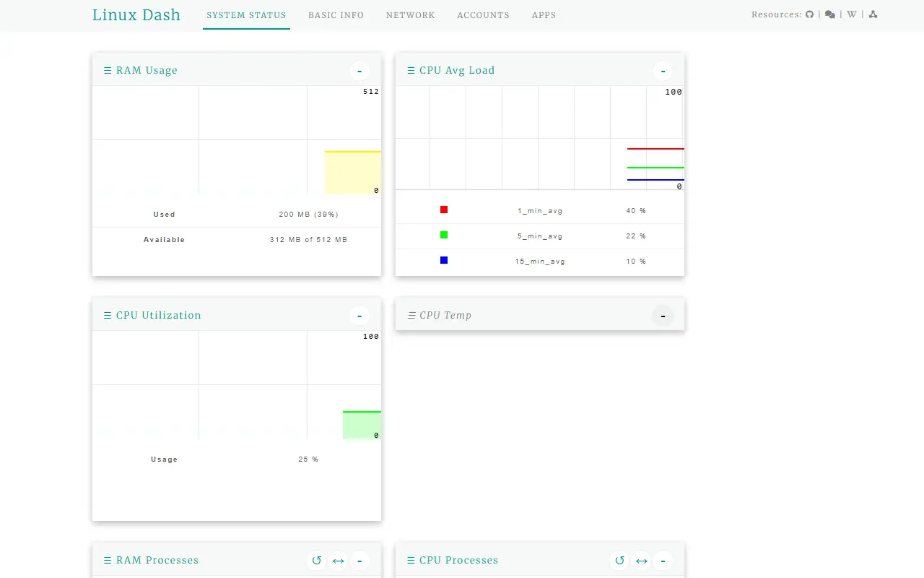Image resolution: width=924 pixels, height=578 pixels.
Task: Go to the Network tab
Action: [410, 15]
